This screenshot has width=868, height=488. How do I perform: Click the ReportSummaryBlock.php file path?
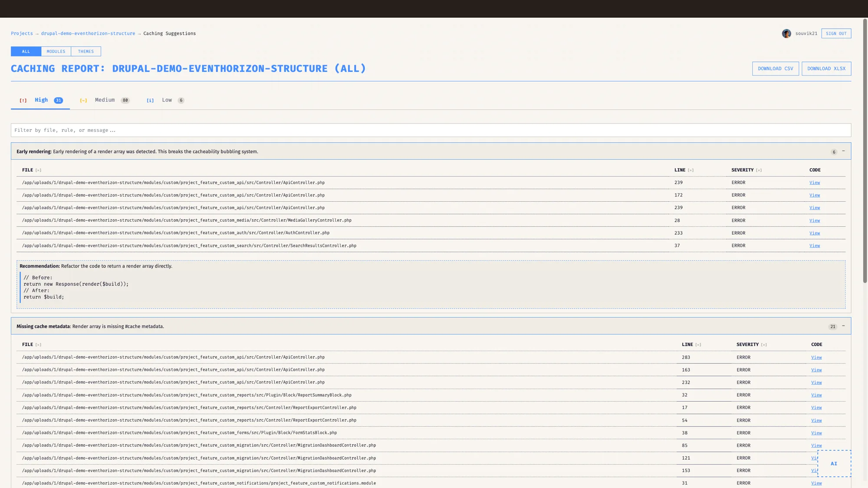coord(187,395)
